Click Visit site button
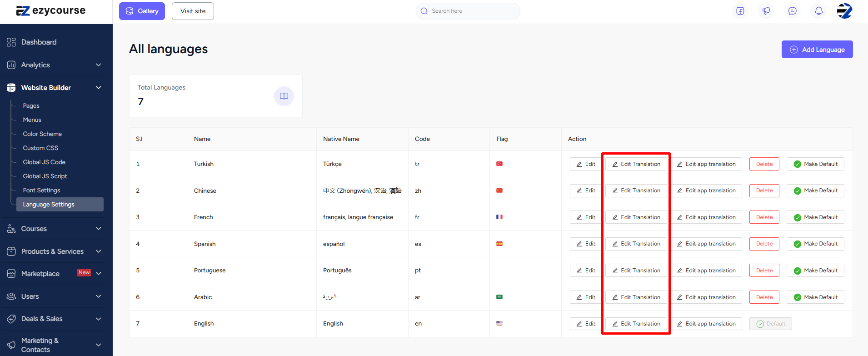 [193, 11]
